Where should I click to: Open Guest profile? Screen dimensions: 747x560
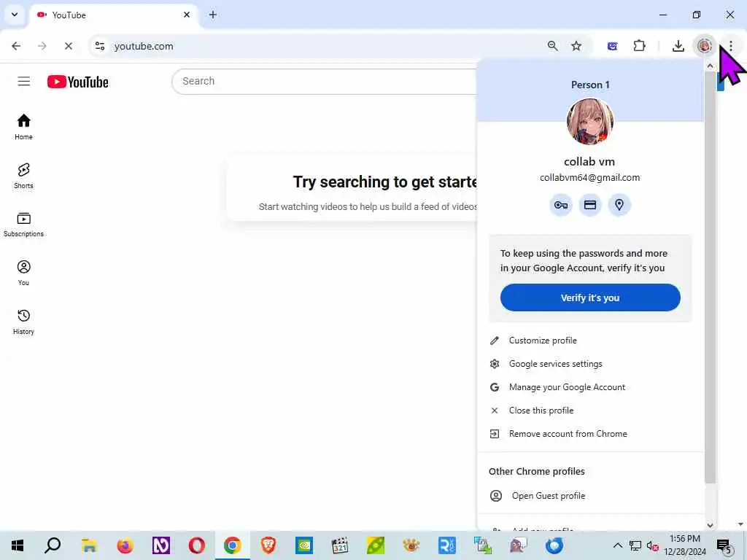coord(589,496)
